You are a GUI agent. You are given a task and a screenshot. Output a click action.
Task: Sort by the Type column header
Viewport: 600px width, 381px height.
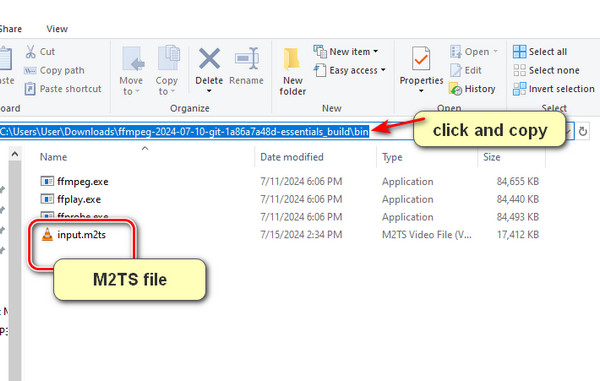pyautogui.click(x=392, y=157)
